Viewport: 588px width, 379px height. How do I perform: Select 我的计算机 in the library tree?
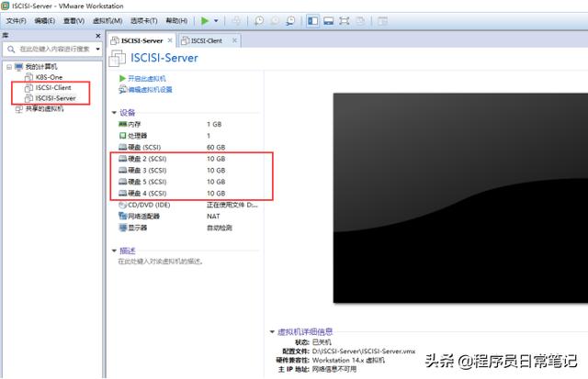(x=41, y=67)
